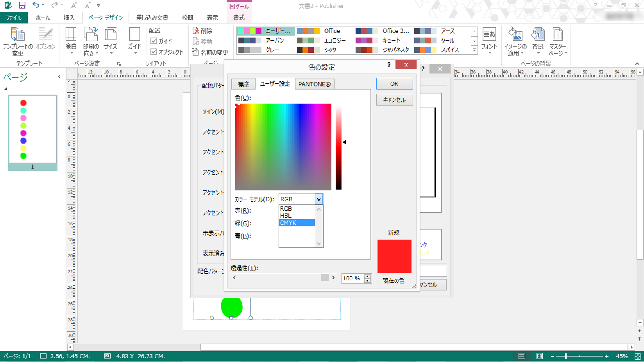
Task: Click the キャンセル button in color dialog
Action: point(394,100)
